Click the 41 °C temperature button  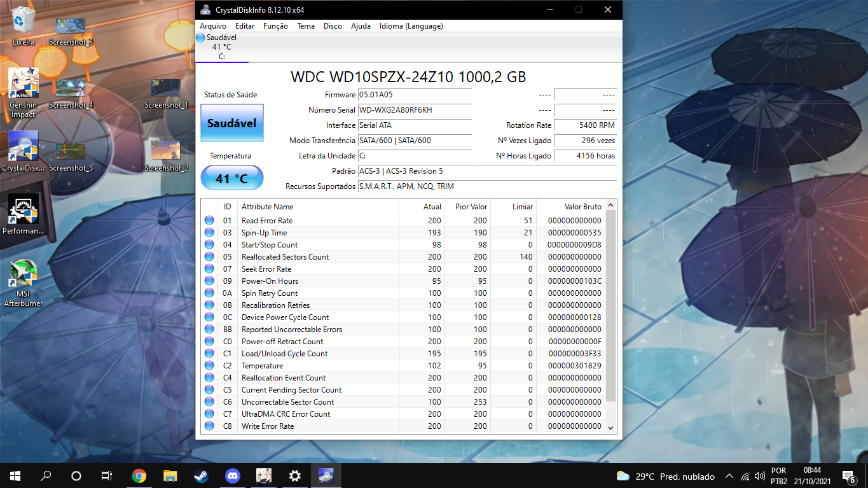tap(232, 178)
